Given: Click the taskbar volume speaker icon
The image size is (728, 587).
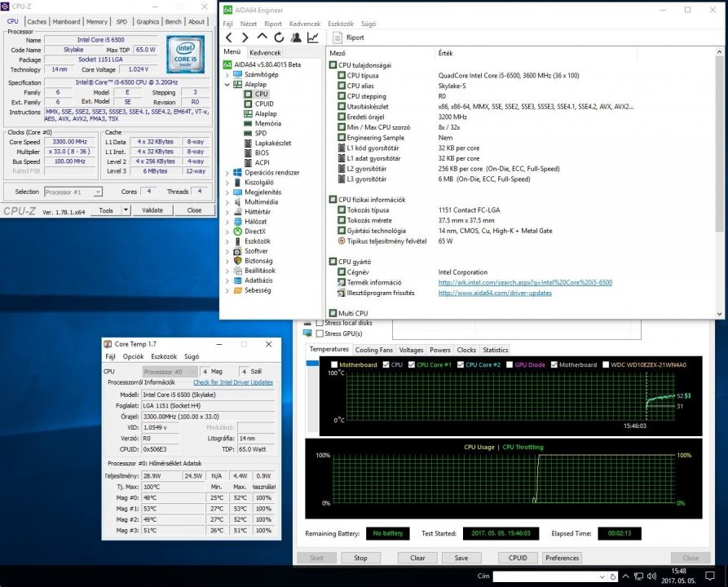Looking at the screenshot, I should coord(651,576).
